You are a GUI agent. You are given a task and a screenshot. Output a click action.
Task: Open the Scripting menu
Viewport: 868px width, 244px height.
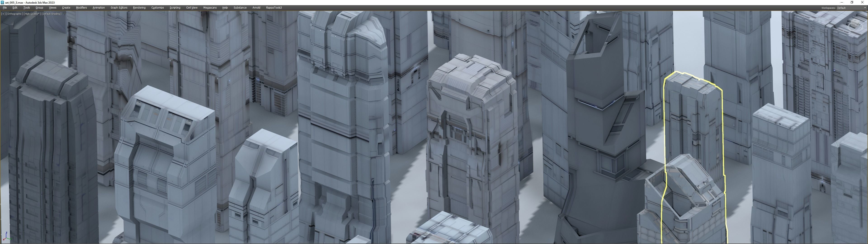tap(175, 7)
